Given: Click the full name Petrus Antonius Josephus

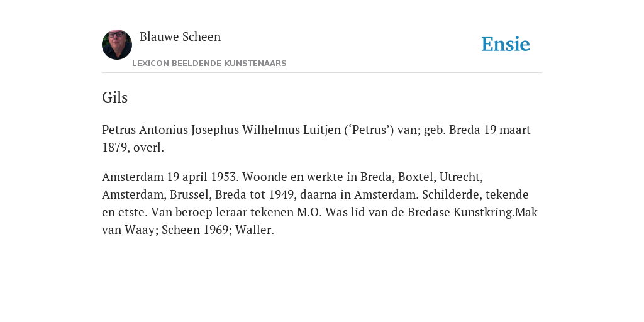Looking at the screenshot, I should click(x=170, y=130).
